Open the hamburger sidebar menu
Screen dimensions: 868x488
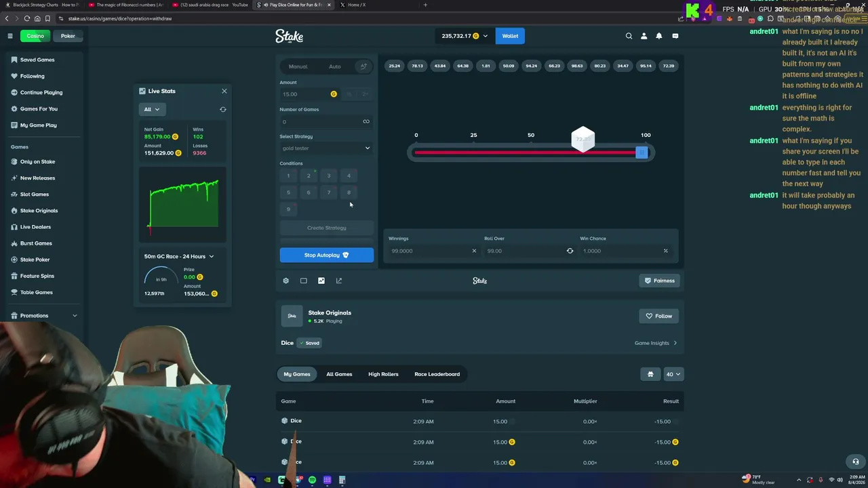click(x=10, y=36)
